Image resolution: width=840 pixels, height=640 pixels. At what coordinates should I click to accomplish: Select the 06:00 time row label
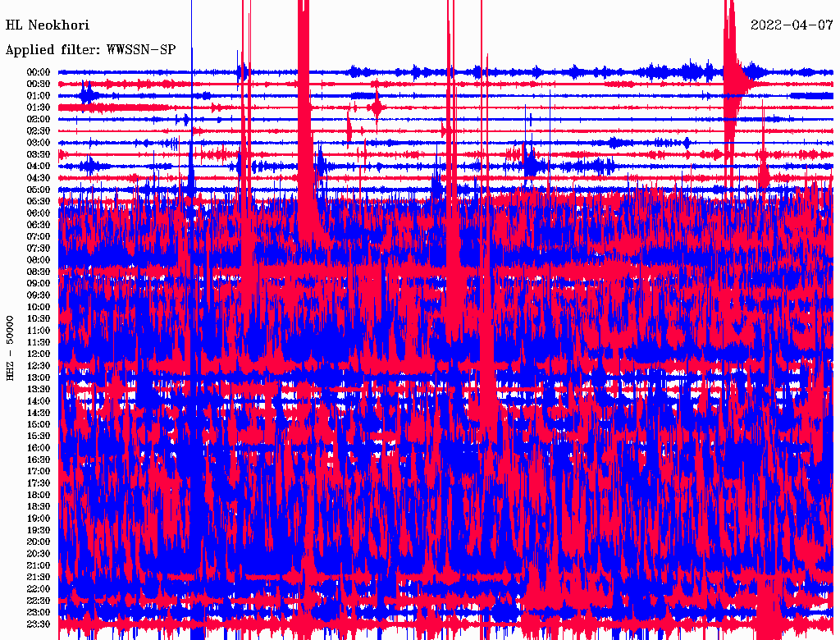coord(39,213)
